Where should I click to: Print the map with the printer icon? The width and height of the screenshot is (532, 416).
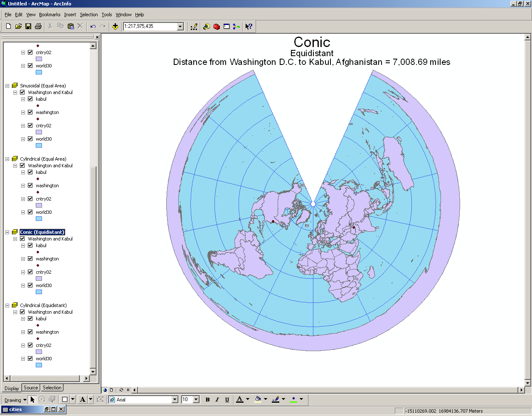tap(38, 26)
